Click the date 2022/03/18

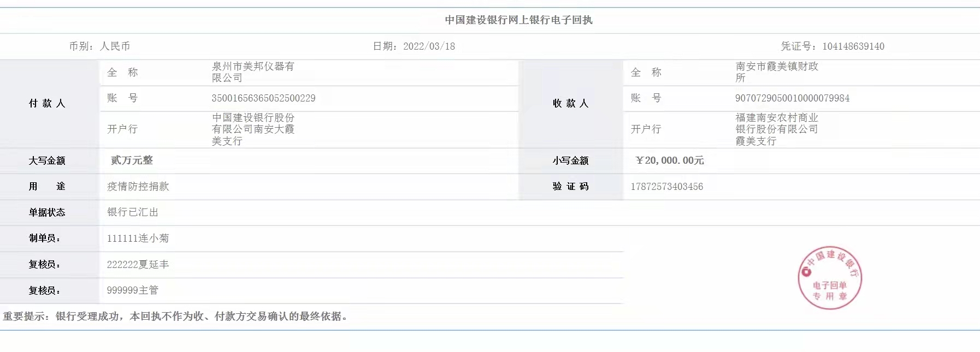click(x=429, y=46)
